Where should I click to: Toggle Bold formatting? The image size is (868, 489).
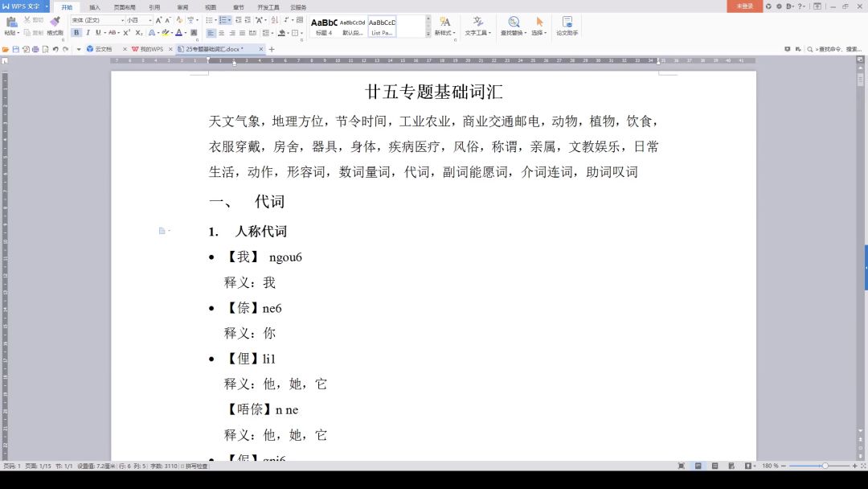76,33
